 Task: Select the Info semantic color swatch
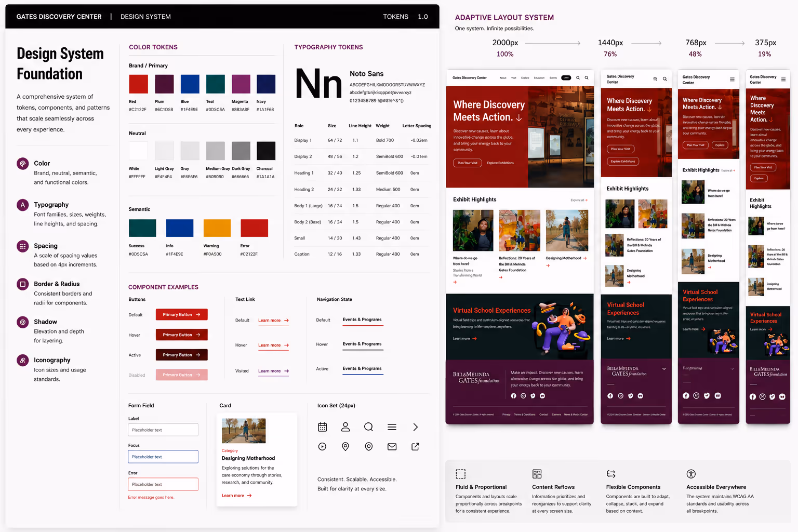click(180, 228)
